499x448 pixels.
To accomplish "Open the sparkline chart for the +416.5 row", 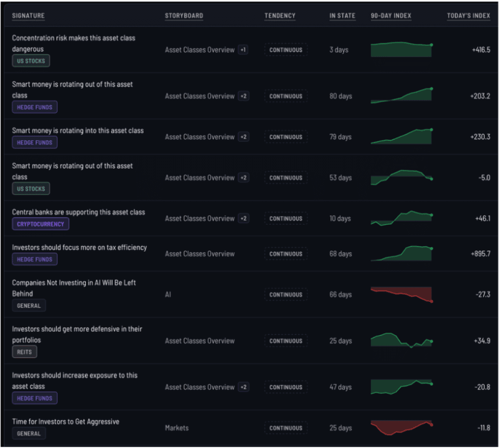I will [x=401, y=50].
